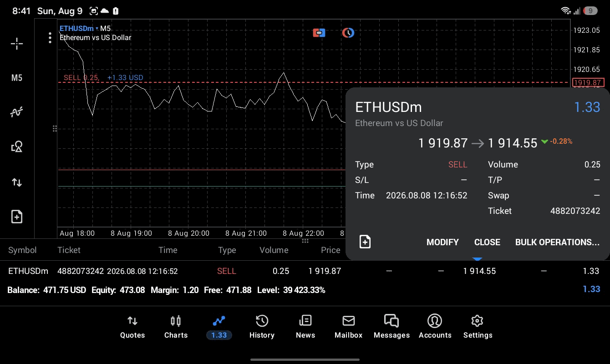610x364 pixels.
Task: Tap ticket 4882073242 in the positions table
Action: (x=81, y=271)
